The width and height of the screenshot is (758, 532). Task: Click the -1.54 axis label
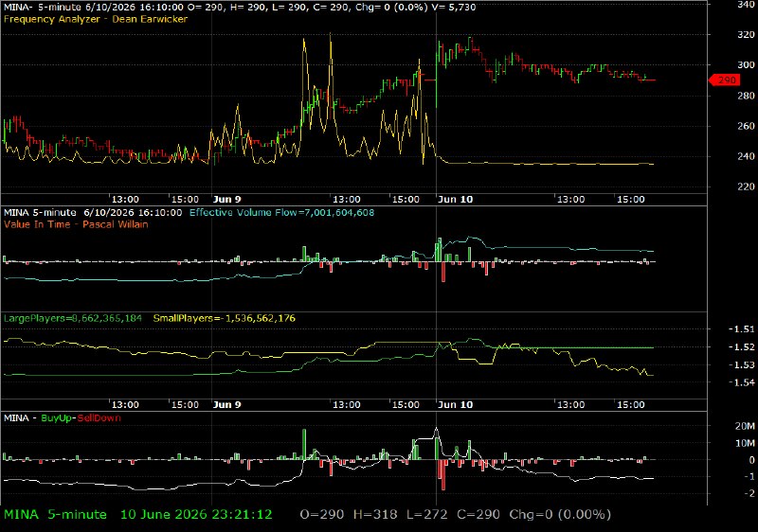(742, 382)
